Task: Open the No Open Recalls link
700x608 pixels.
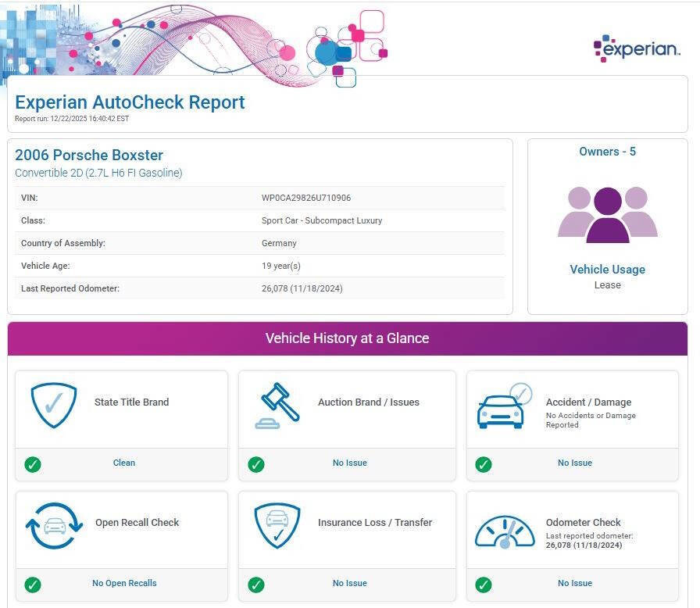Action: tap(124, 583)
